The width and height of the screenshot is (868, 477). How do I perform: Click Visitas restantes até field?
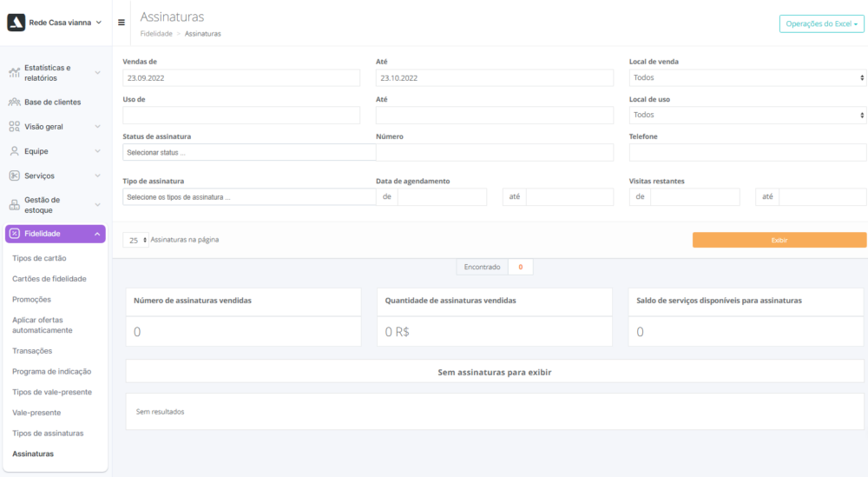pos(823,197)
